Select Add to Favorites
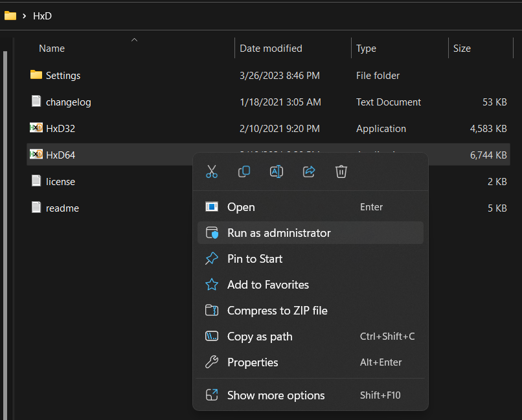The width and height of the screenshot is (522, 420). [267, 285]
